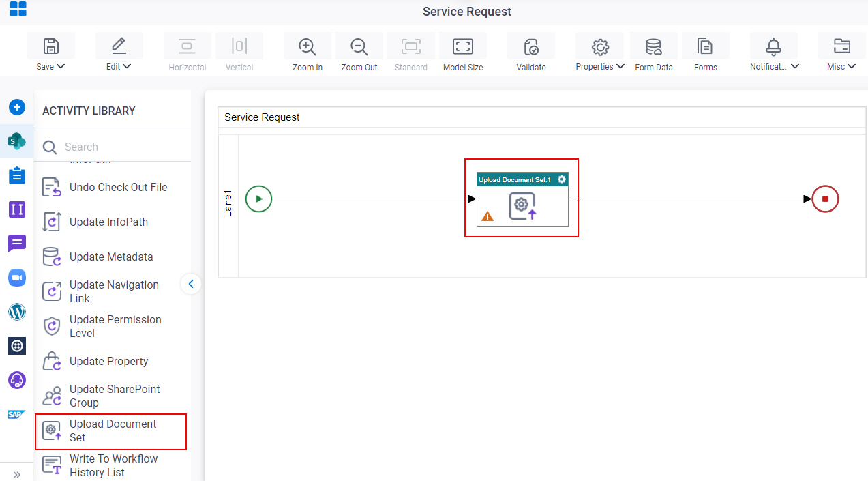Click the Zoom Out magnifier icon
Image resolution: width=868 pixels, height=481 pixels.
coord(359,46)
